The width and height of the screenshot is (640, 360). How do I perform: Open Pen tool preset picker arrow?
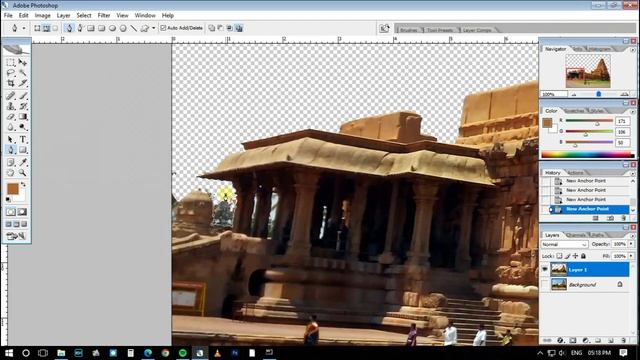click(x=24, y=28)
